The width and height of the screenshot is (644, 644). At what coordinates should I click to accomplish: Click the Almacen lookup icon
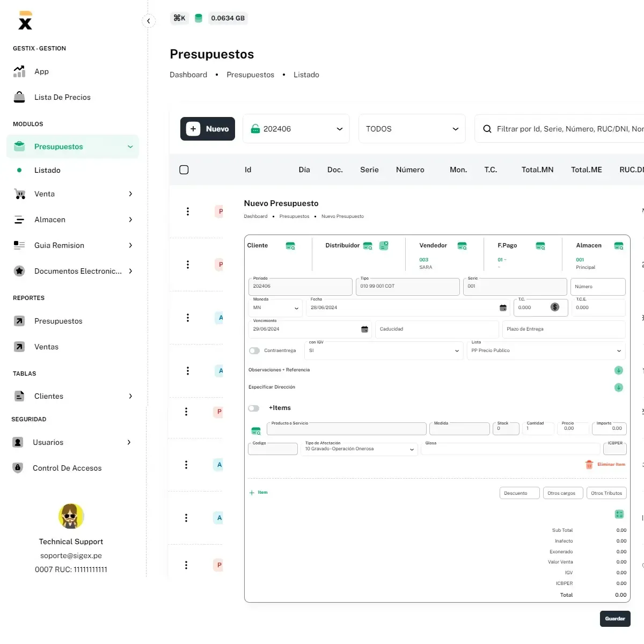619,246
